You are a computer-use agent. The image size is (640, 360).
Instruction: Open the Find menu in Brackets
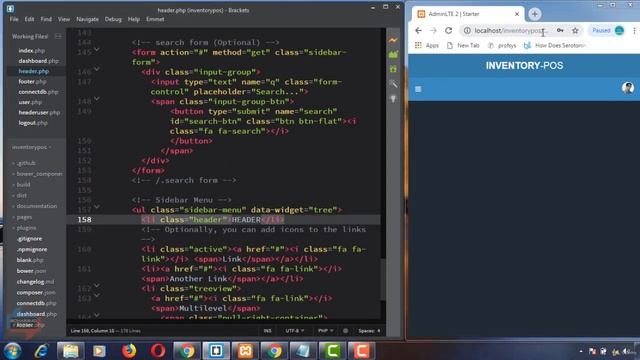pyautogui.click(x=46, y=19)
